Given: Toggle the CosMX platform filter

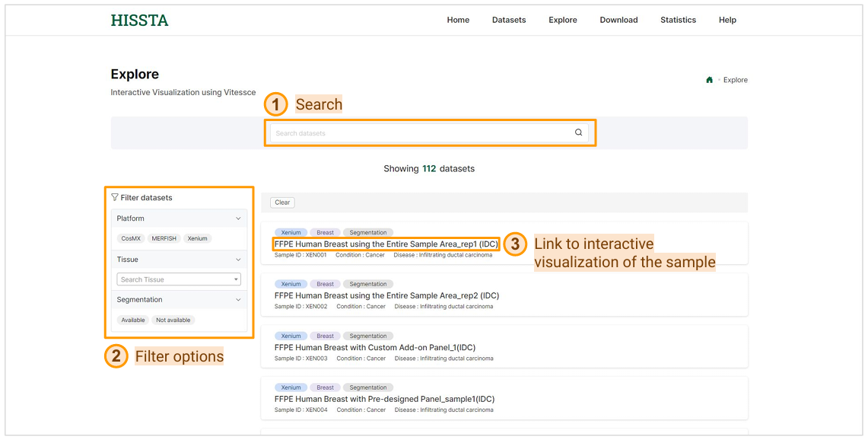Looking at the screenshot, I should [x=131, y=238].
